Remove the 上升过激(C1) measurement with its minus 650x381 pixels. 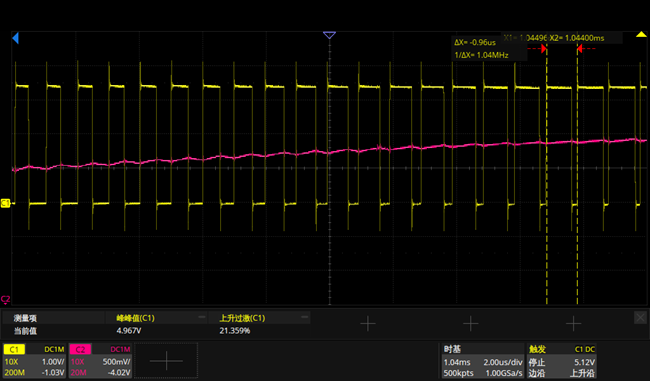tap(305, 317)
